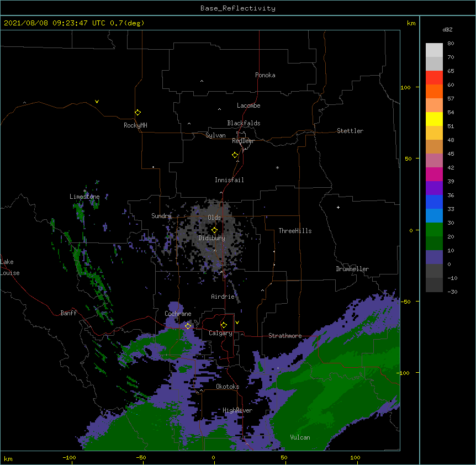Click the bright green 30-20 dBZ swatch
476x465 pixels.
[434, 230]
